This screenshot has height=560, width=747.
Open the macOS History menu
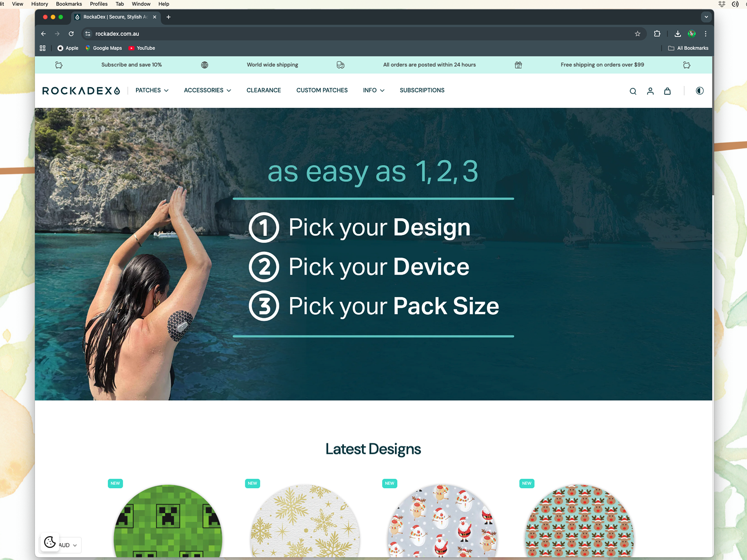point(40,4)
